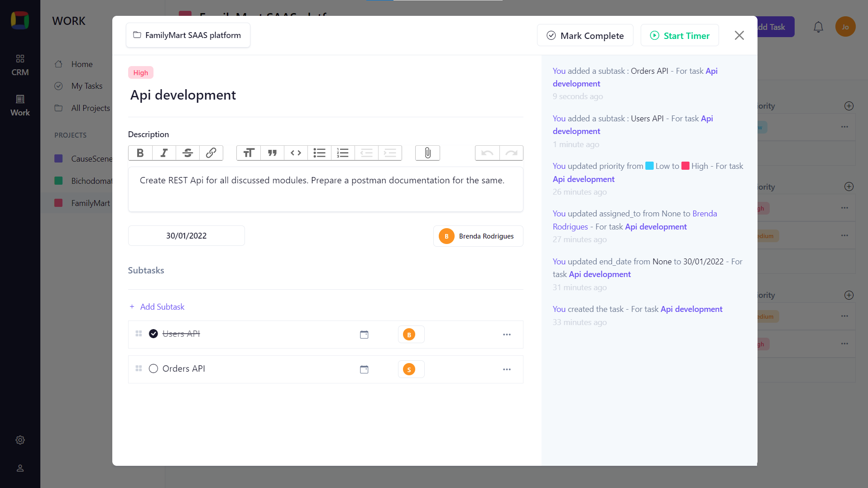Select CauseScene project
This screenshot has height=488, width=868.
(83, 159)
